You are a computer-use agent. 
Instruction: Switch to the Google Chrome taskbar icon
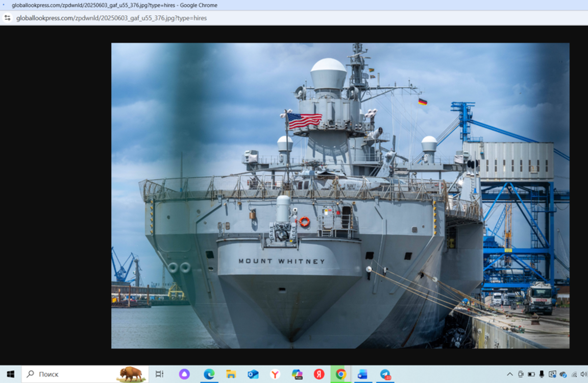coord(341,374)
